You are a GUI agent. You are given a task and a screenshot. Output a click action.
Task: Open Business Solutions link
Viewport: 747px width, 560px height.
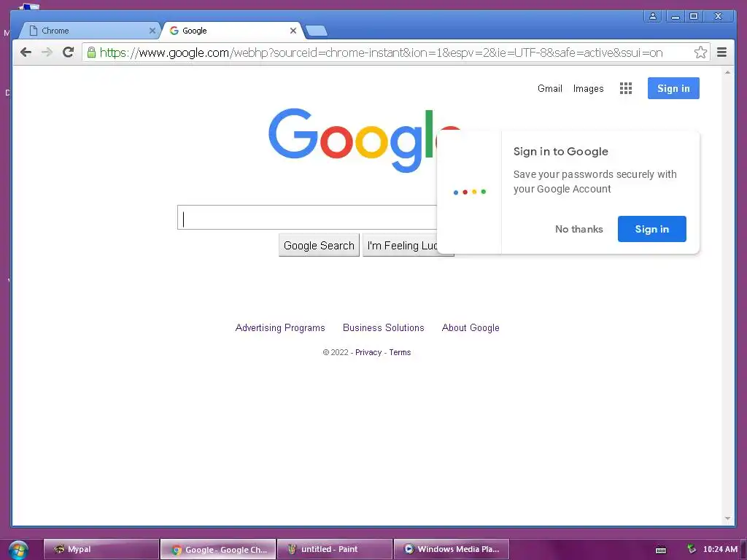tap(384, 327)
